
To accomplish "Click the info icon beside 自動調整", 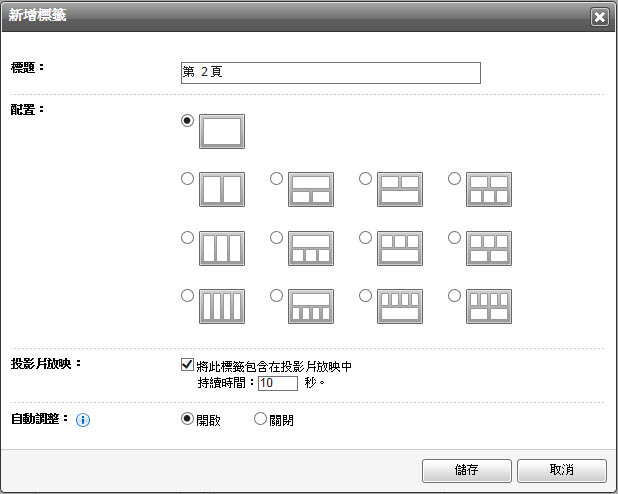I will [x=83, y=420].
